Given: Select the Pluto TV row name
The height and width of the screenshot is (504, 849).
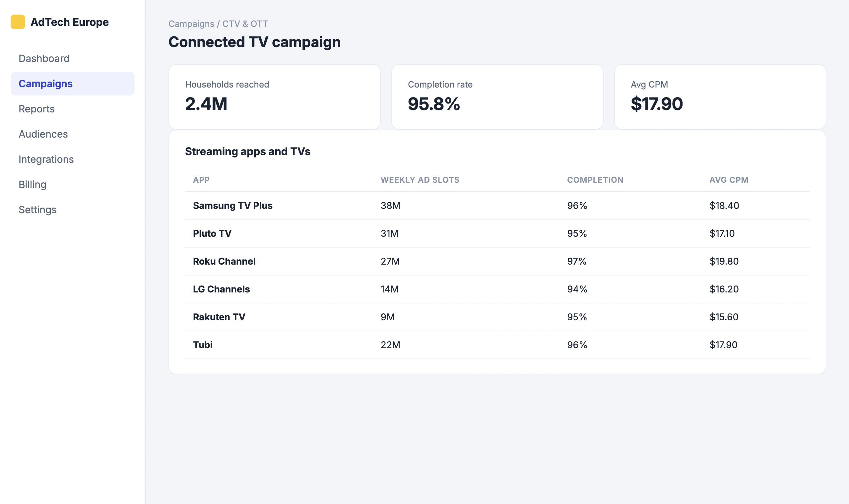Looking at the screenshot, I should 212,233.
